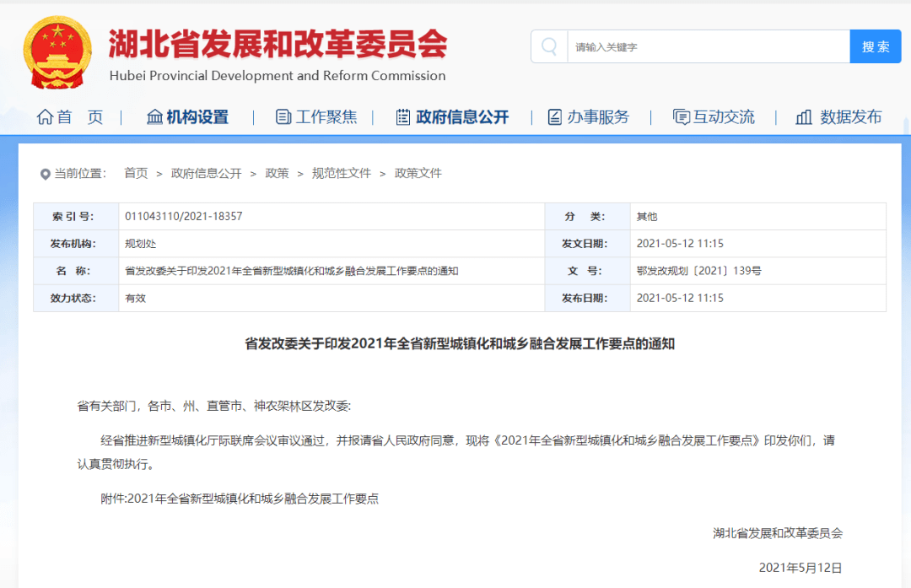Go to 首页 in the breadcrumb
Screen dimensions: 911x588
[136, 173]
